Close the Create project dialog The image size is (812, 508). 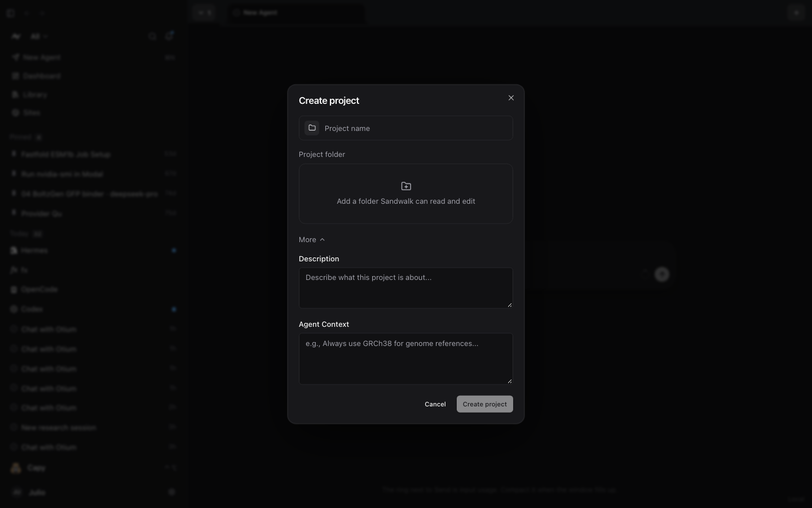[511, 98]
